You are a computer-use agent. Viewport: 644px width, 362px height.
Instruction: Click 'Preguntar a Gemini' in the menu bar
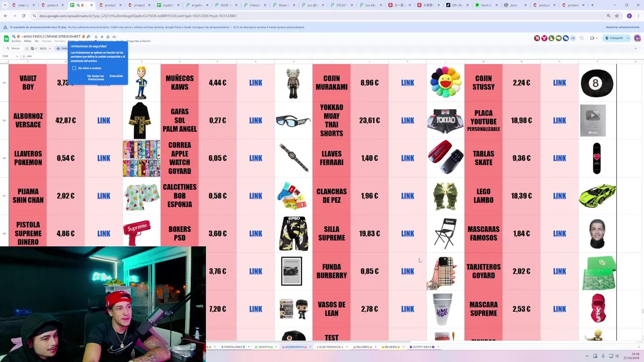139,41
